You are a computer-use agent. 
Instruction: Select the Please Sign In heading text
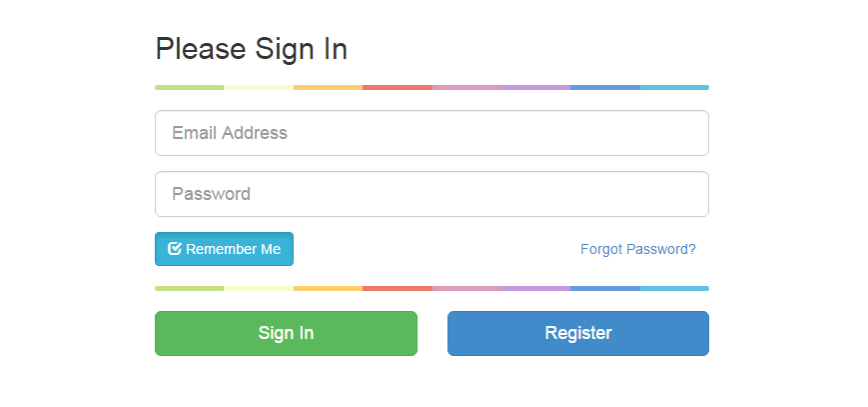click(252, 49)
